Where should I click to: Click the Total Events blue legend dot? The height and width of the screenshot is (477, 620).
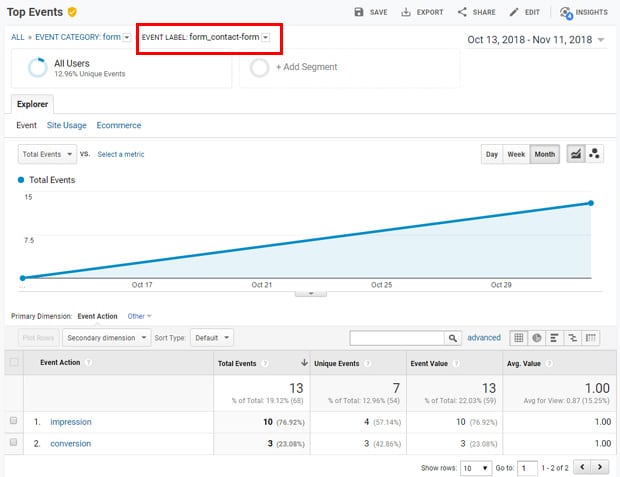(21, 180)
